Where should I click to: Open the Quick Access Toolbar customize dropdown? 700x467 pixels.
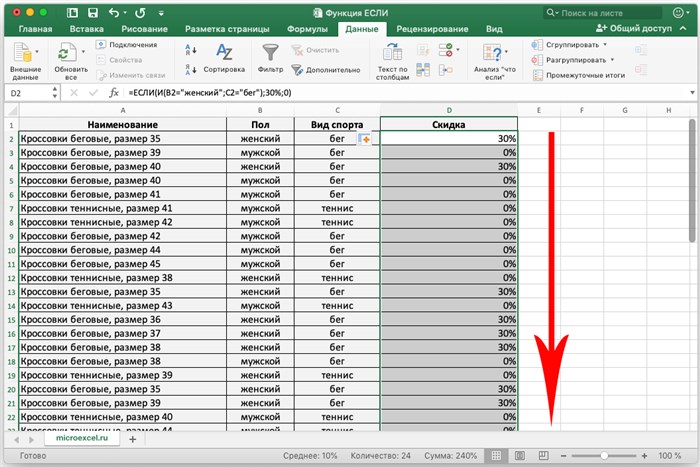coord(161,13)
